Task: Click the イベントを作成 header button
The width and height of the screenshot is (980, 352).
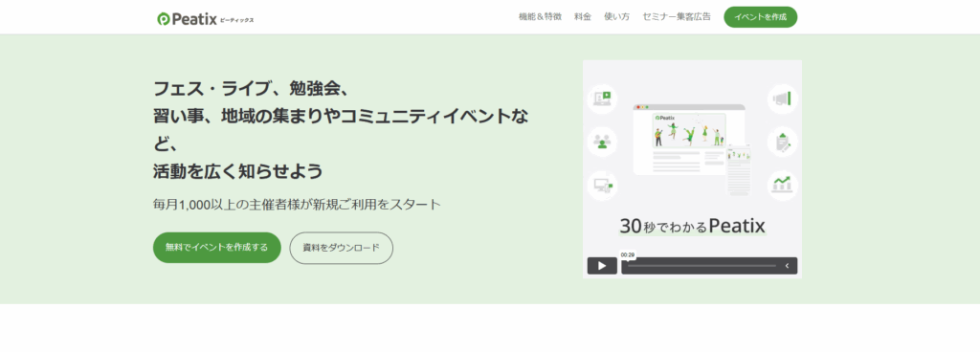Action: (x=761, y=17)
